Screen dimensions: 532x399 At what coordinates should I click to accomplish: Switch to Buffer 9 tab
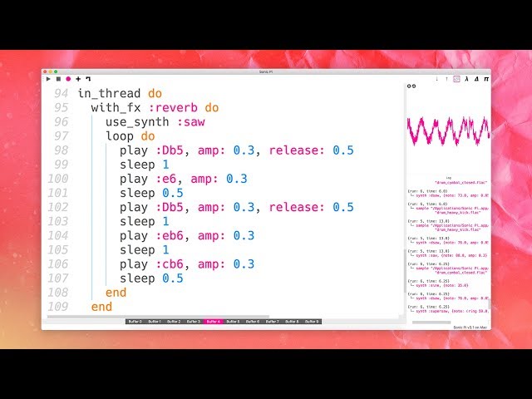(312, 322)
